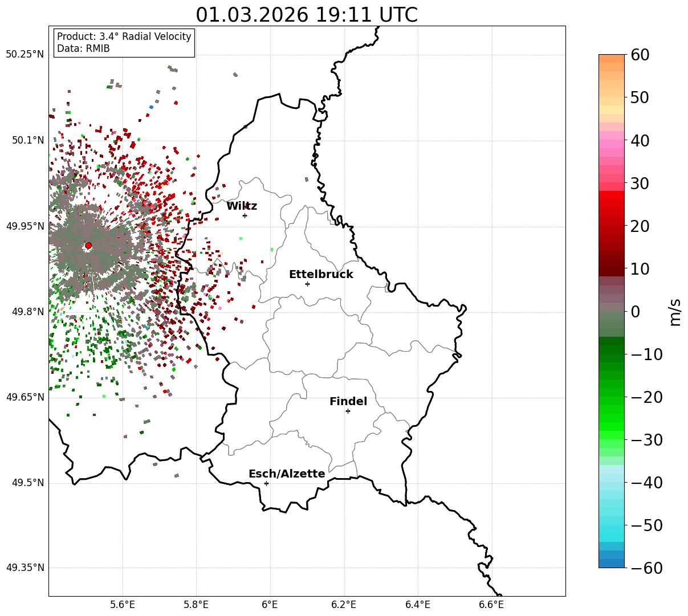
Task: Click the colorbar 40 tick value
Action: point(640,140)
